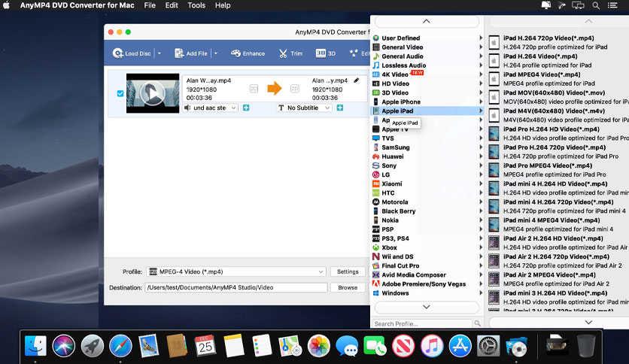Open the Add File dropdown arrow
The width and height of the screenshot is (629, 364).
tap(216, 53)
